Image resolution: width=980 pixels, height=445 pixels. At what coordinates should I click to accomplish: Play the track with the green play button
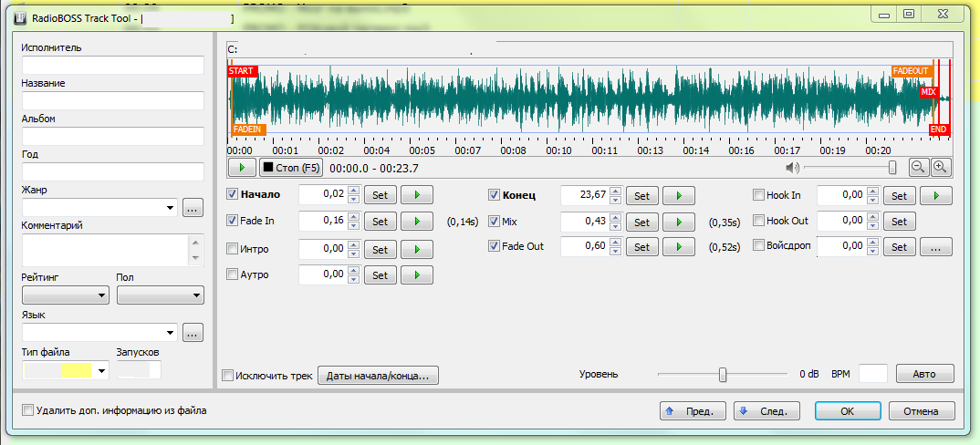243,168
